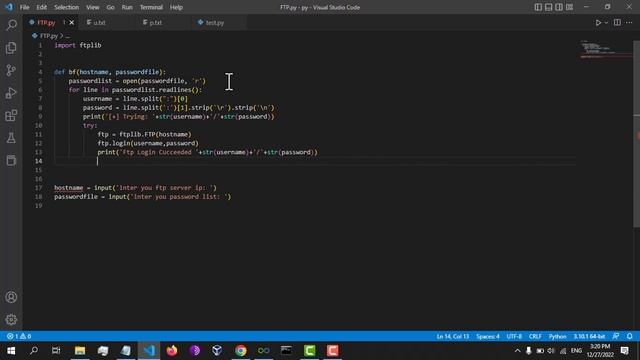The image size is (640, 360).
Task: Click 'passwordfile' on line 18
Action: point(76,197)
